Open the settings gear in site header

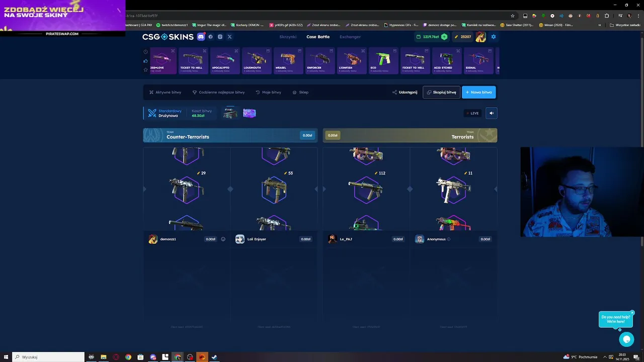point(493,37)
